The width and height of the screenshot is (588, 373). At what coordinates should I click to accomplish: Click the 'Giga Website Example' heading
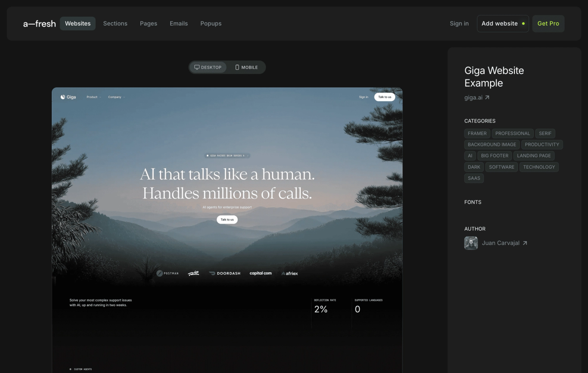click(494, 76)
